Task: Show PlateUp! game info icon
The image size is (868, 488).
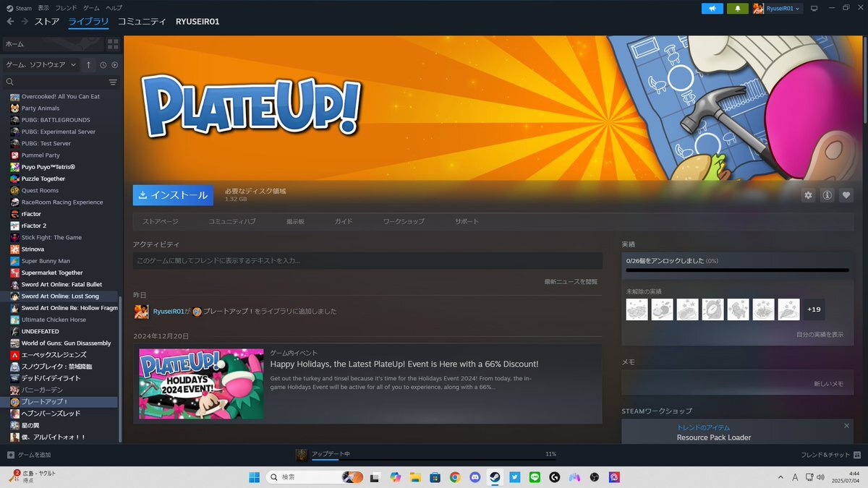Action: pyautogui.click(x=827, y=195)
